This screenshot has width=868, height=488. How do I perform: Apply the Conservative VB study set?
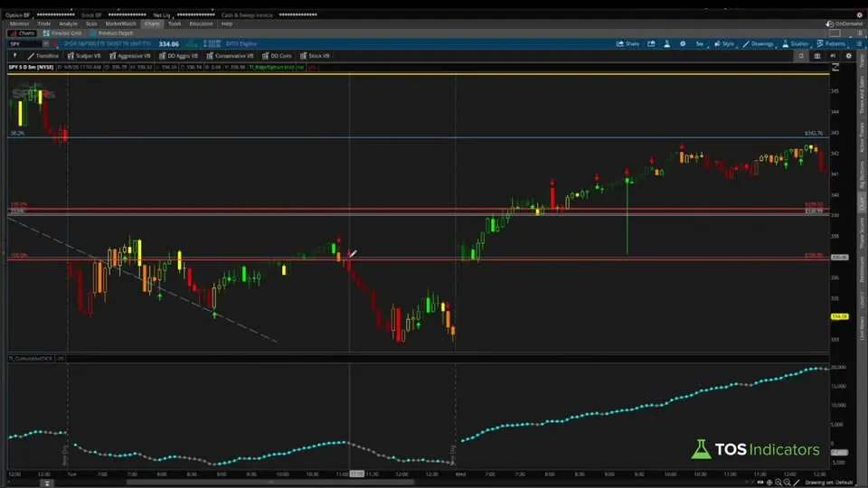coord(231,56)
